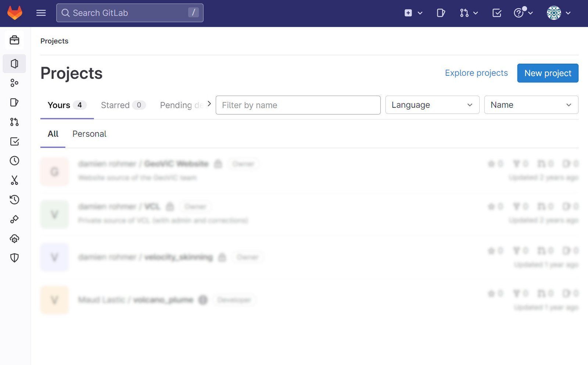View Issues via the sidebar icon
The width and height of the screenshot is (588, 365).
pyautogui.click(x=14, y=102)
